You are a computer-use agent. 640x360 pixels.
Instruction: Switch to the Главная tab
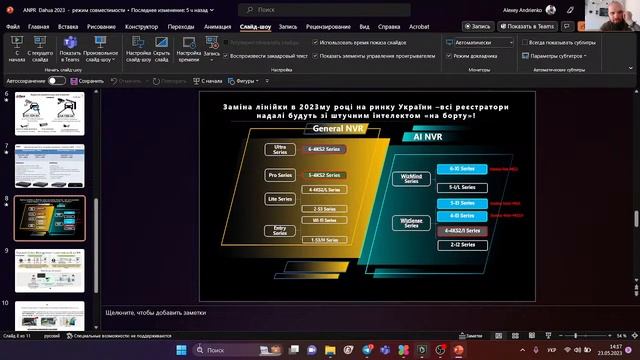coord(38,27)
